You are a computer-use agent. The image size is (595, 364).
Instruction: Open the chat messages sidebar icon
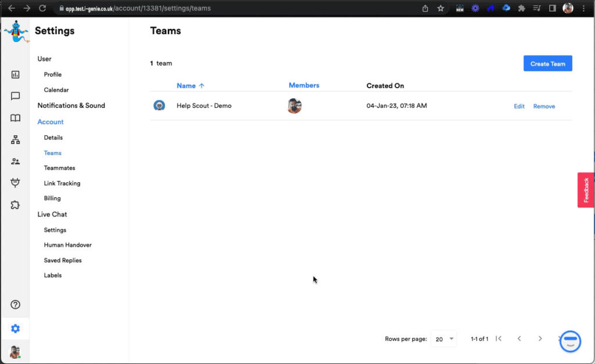pyautogui.click(x=16, y=96)
